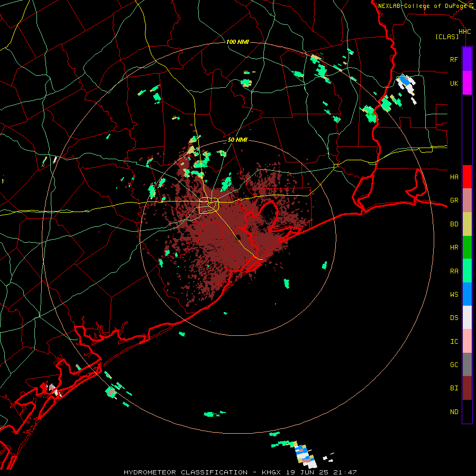Click the UK magenta legend swatch
Image resolution: width=476 pixels, height=476 pixels.
[467, 83]
